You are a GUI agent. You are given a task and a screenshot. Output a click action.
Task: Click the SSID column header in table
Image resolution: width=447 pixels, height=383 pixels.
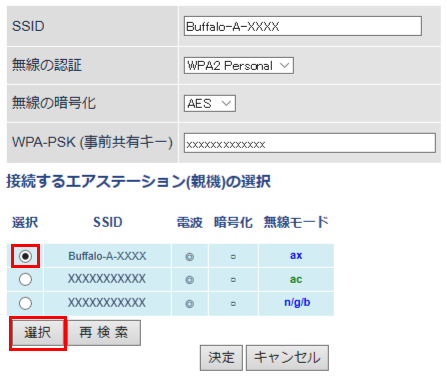tap(108, 222)
